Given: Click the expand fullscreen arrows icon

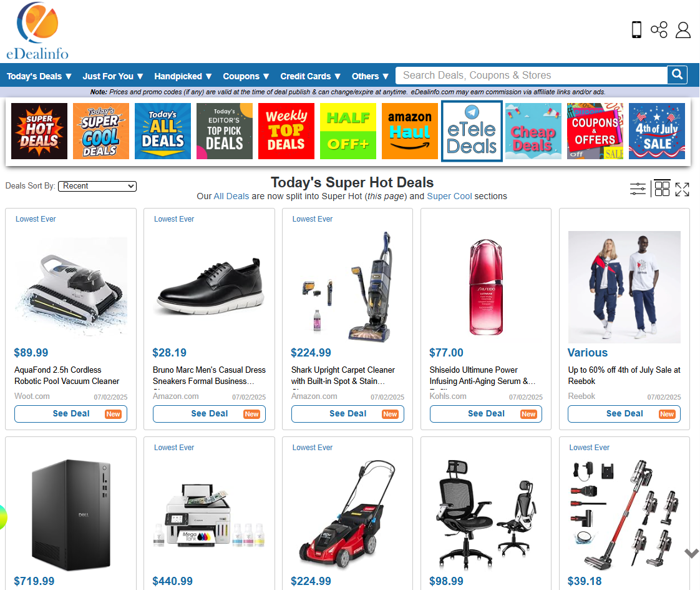Looking at the screenshot, I should 682,189.
